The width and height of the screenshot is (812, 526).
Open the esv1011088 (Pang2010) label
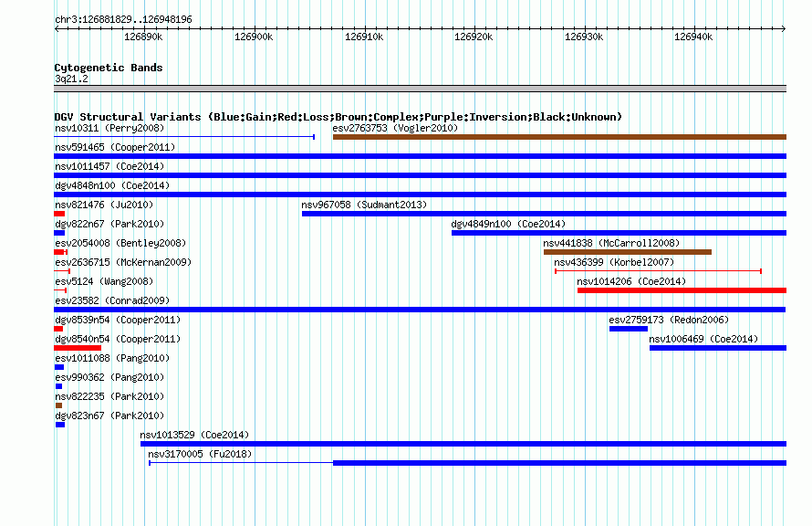pyautogui.click(x=112, y=358)
